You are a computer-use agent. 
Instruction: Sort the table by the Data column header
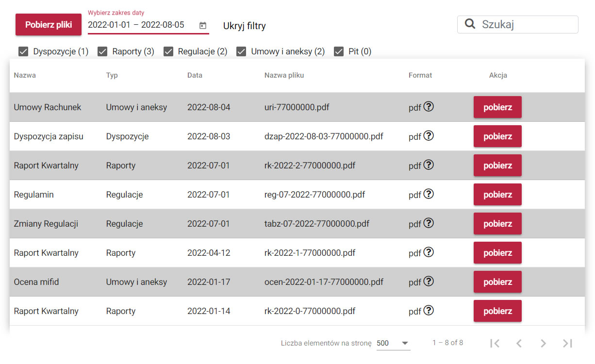(195, 75)
